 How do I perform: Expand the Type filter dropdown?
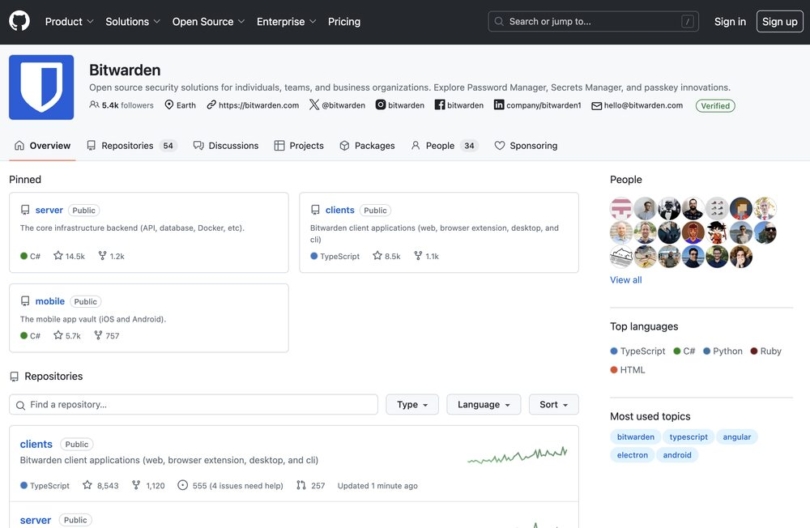click(411, 404)
